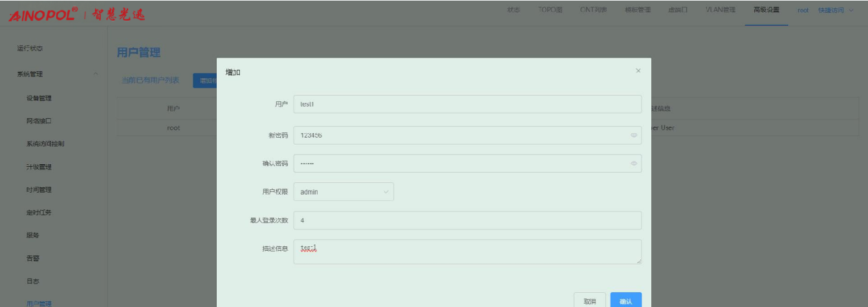
Task: Show the 新密码 password with eye icon
Action: point(633,135)
